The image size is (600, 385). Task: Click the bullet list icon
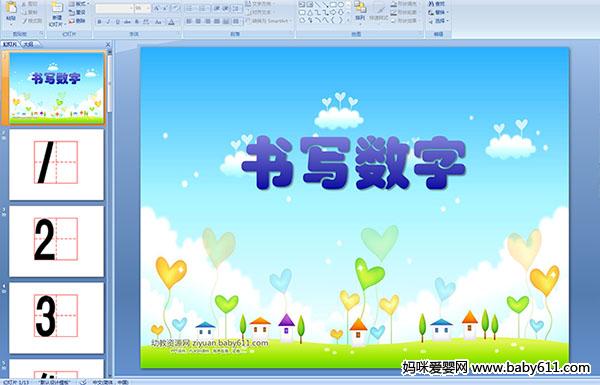pos(189,8)
